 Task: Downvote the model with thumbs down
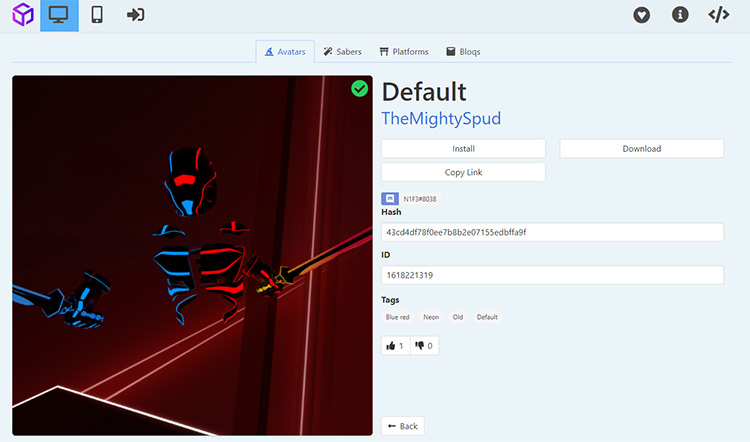(x=424, y=345)
